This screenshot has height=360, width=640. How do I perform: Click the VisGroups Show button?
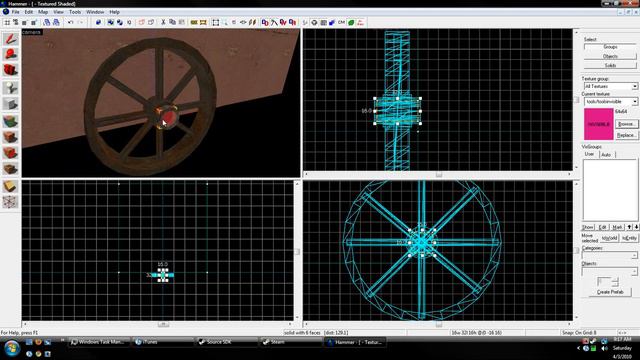[x=588, y=227]
